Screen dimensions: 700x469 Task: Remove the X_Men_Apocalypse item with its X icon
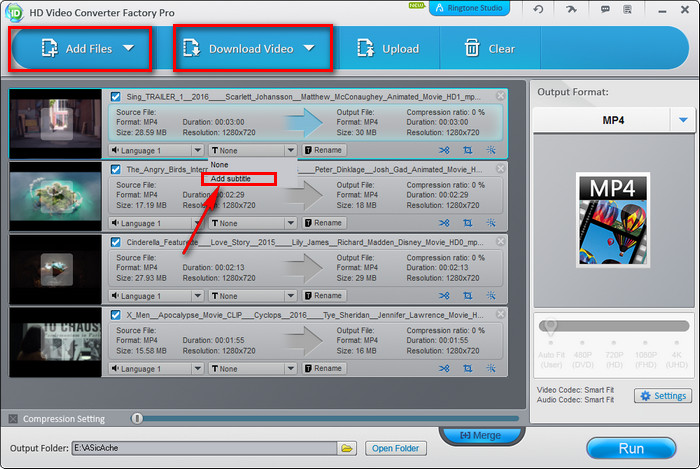[x=500, y=314]
